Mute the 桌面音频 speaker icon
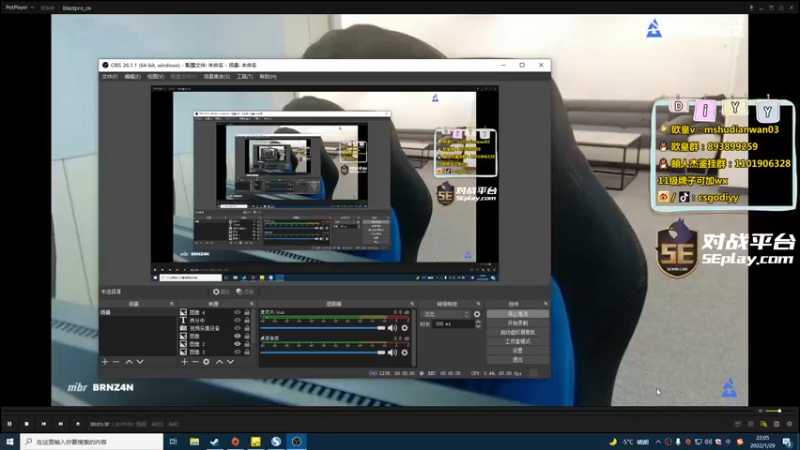Image resolution: width=800 pixels, height=450 pixels. pyautogui.click(x=392, y=353)
